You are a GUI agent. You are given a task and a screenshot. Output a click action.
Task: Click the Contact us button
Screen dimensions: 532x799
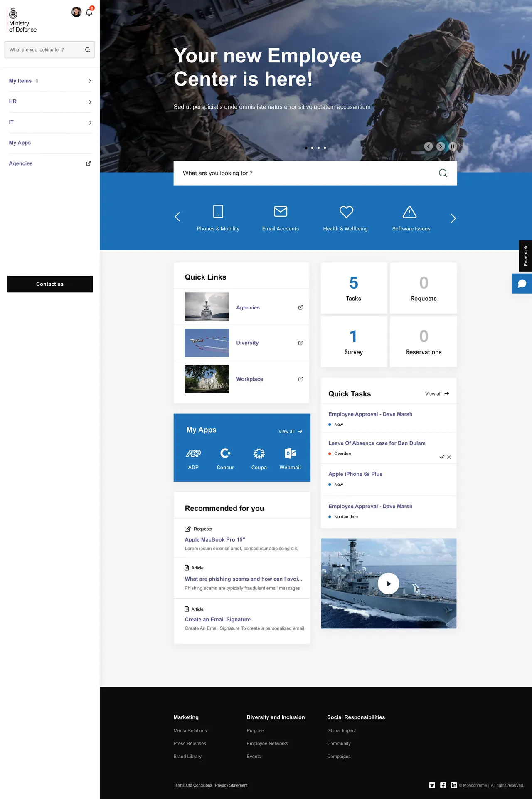click(50, 284)
